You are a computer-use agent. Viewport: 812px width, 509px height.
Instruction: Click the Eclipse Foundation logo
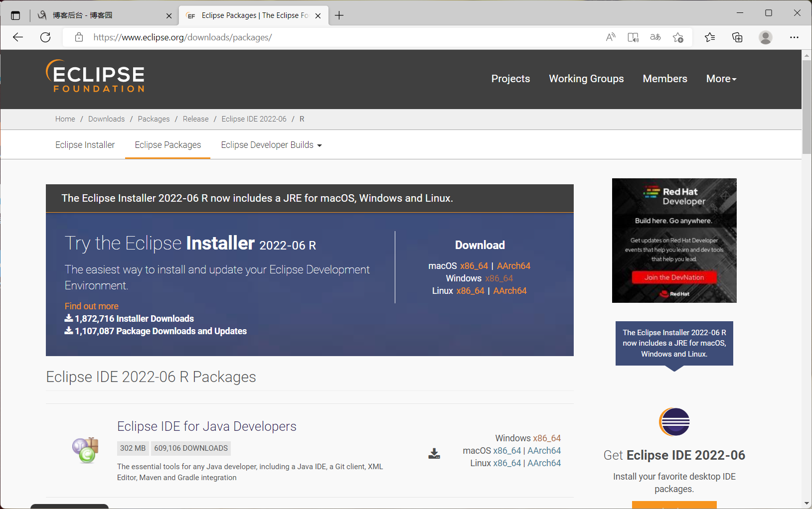[95, 76]
